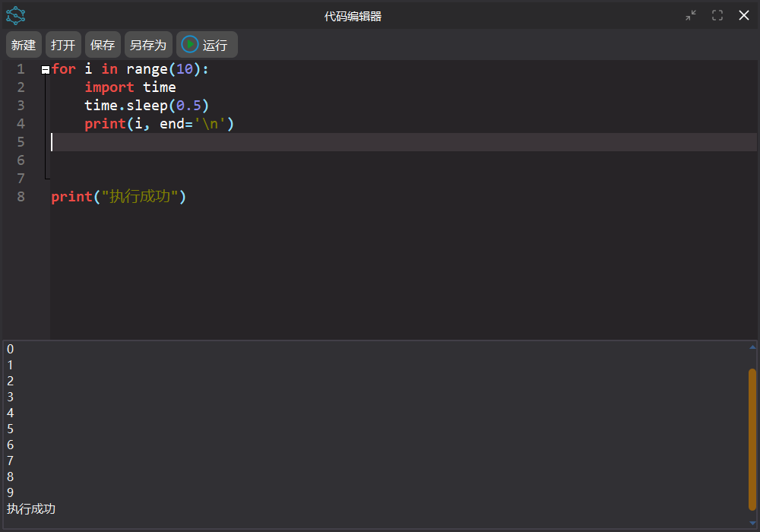
Task: Select line number 2 in gutter
Action: click(x=21, y=87)
